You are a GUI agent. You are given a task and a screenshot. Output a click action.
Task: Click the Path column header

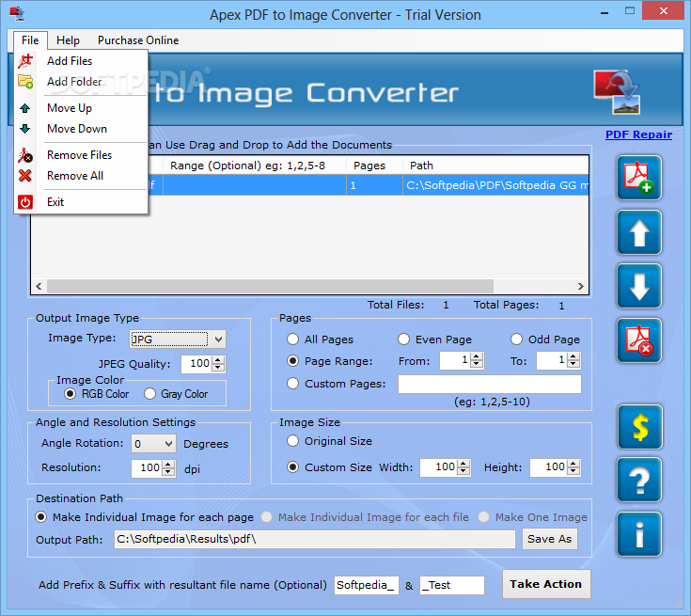495,166
